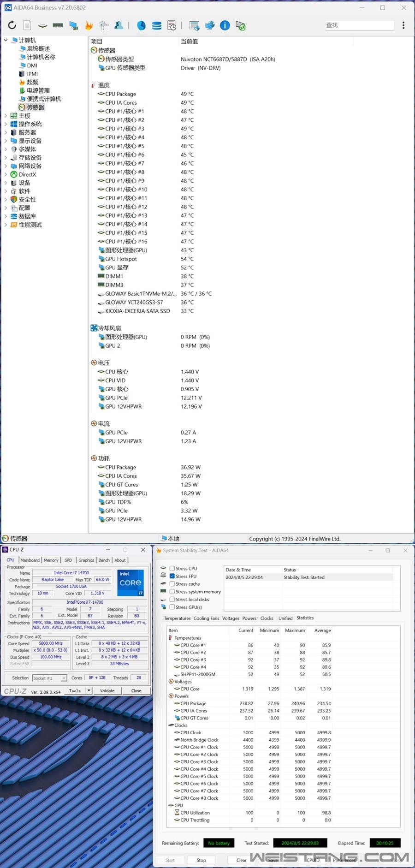Click the Clear button in stability test
This screenshot has width=415, height=868.
click(x=242, y=860)
